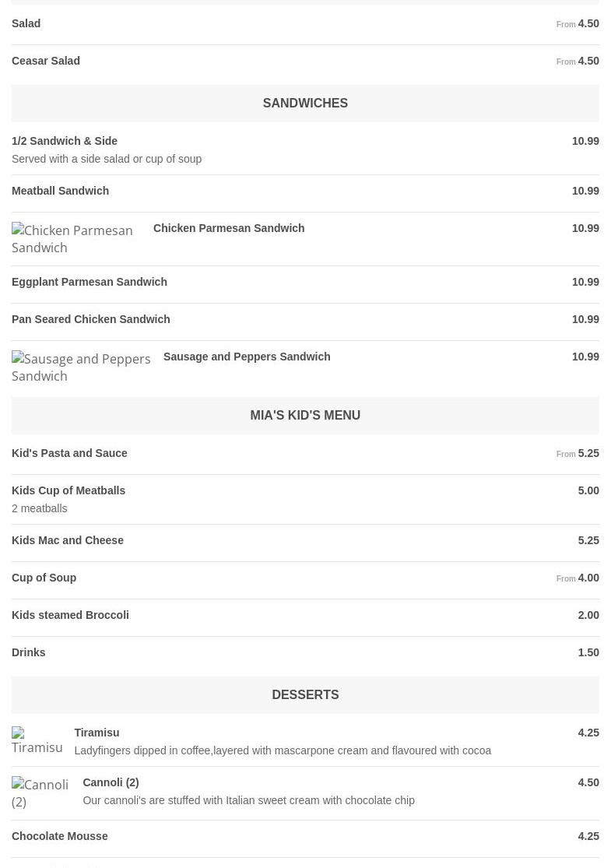
Task: Click the Mia's Kid's Menu section header
Action: point(305,415)
